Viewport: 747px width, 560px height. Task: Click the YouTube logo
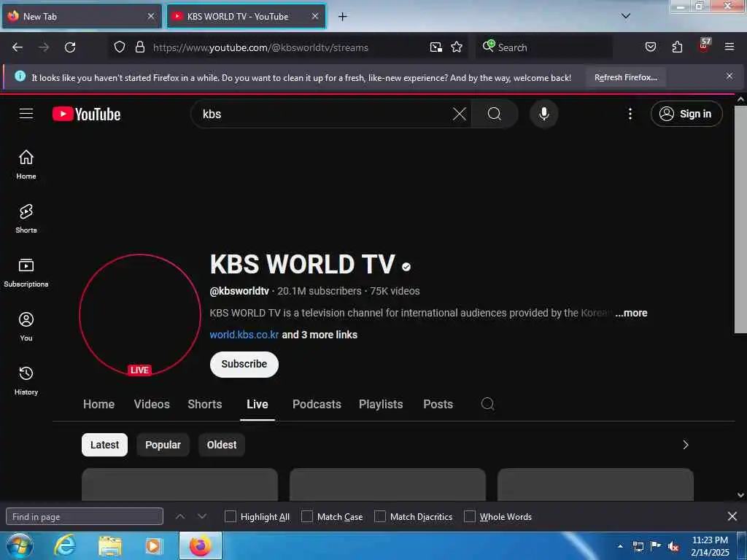pyautogui.click(x=86, y=114)
